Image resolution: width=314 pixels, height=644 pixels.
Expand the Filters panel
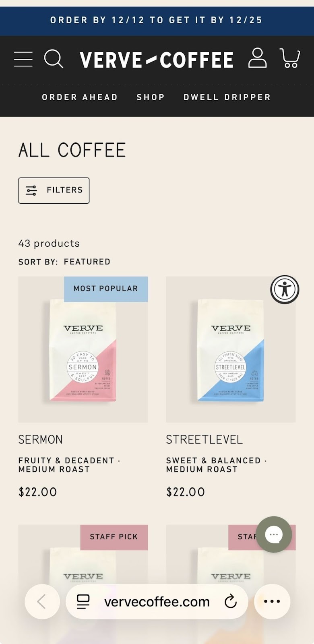click(54, 190)
